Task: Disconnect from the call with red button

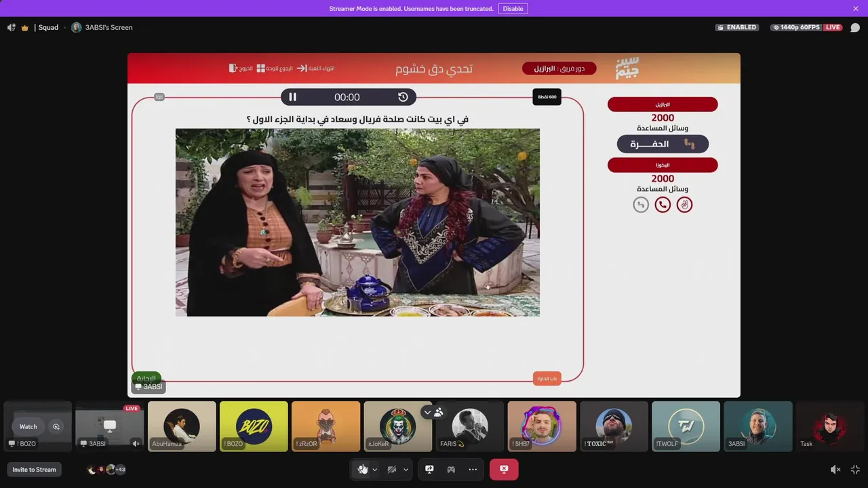Action: tap(504, 469)
